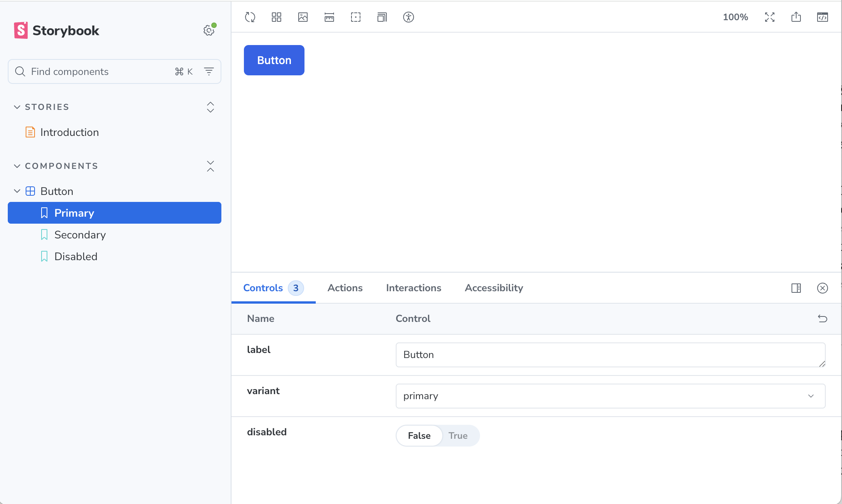
Task: Open the viewport size icon
Action: (382, 17)
